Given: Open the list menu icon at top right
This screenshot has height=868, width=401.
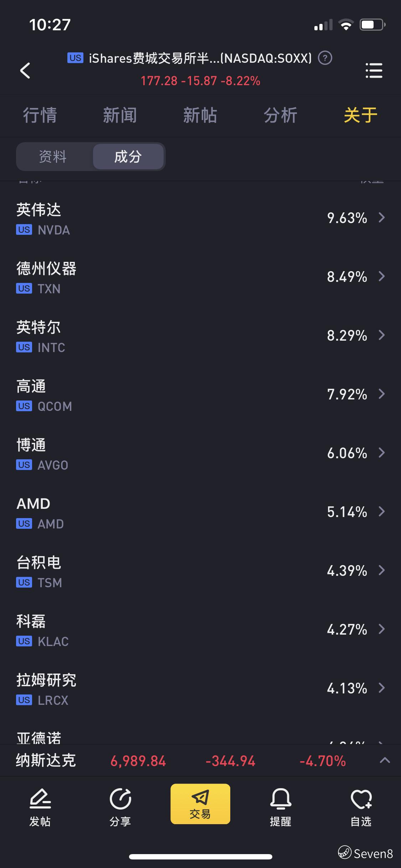Looking at the screenshot, I should 374,70.
